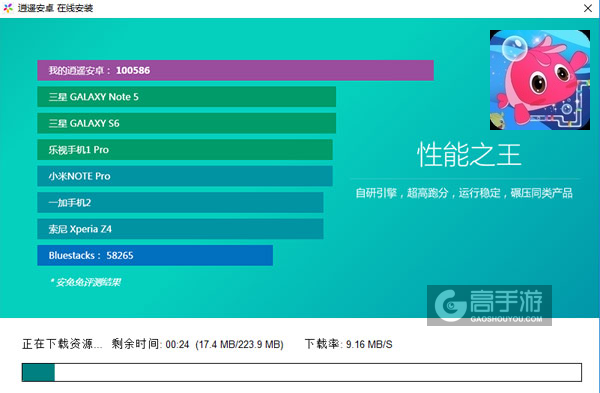The height and width of the screenshot is (393, 600).
Task: Click the 安兔兔评测结果 footnote
Action: 85,282
